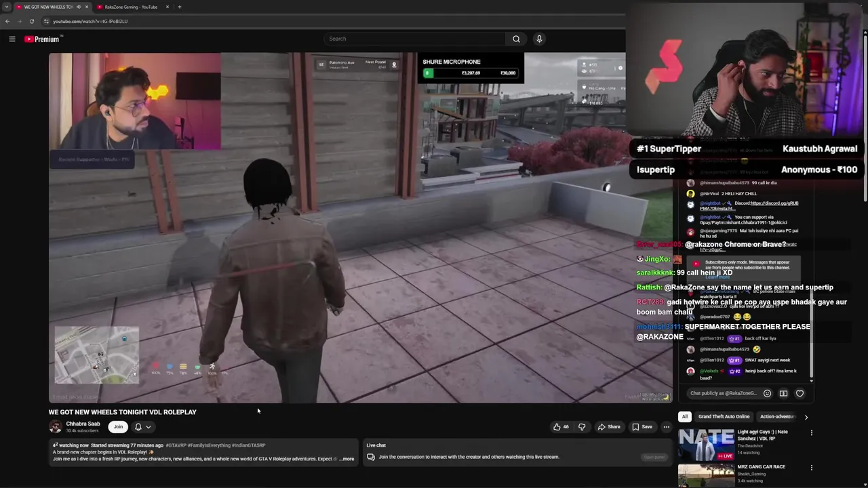
Task: Close the WE GOT NEW WHEELS tab
Action: click(x=86, y=7)
